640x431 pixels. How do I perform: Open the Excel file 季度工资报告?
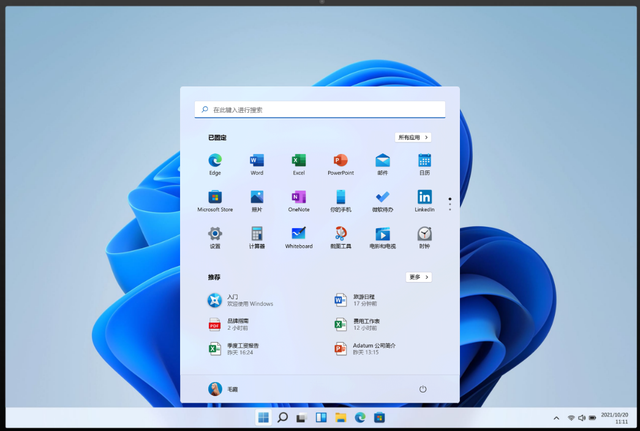point(233,349)
